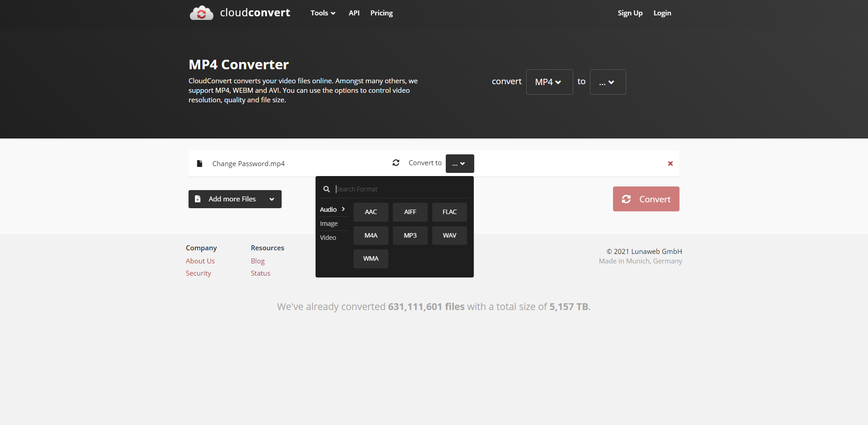
Task: Remove Change Password.mp4 with the red X
Action: (670, 163)
